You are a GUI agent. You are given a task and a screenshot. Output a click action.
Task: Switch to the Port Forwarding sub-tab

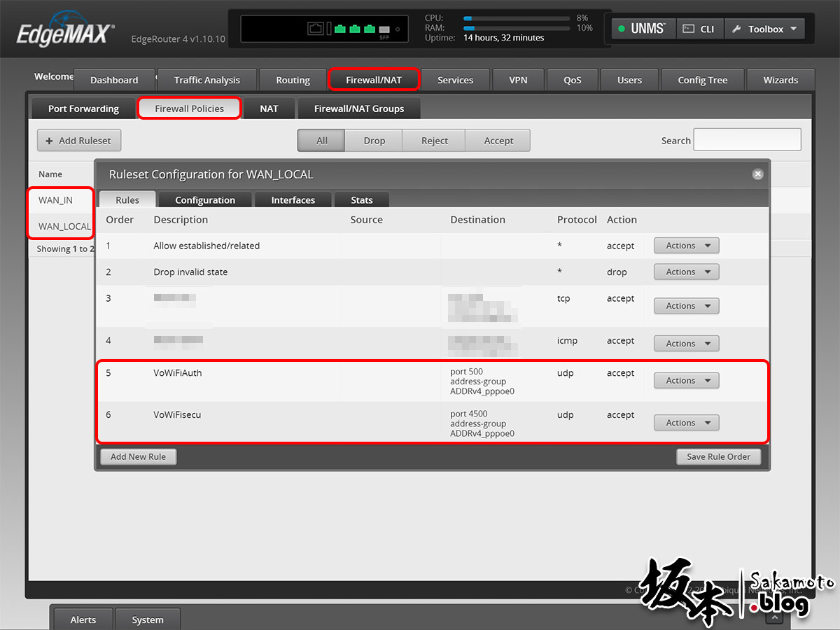[83, 108]
